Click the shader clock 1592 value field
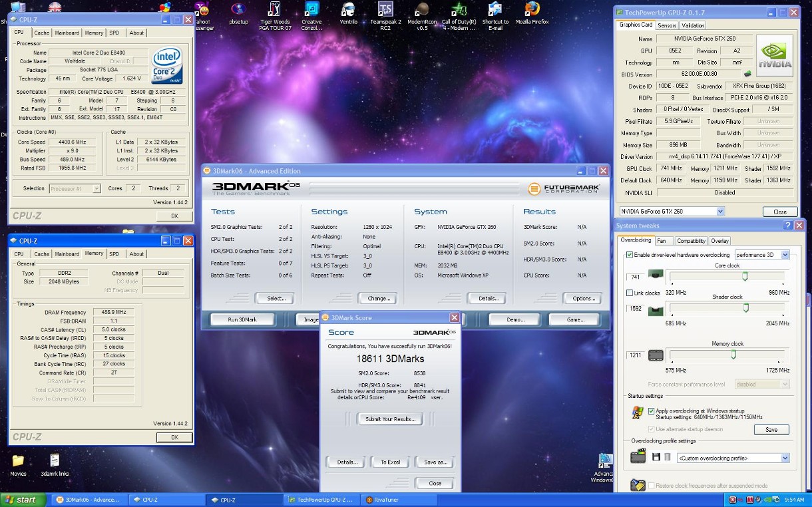This screenshot has height=507, width=812. pos(636,308)
